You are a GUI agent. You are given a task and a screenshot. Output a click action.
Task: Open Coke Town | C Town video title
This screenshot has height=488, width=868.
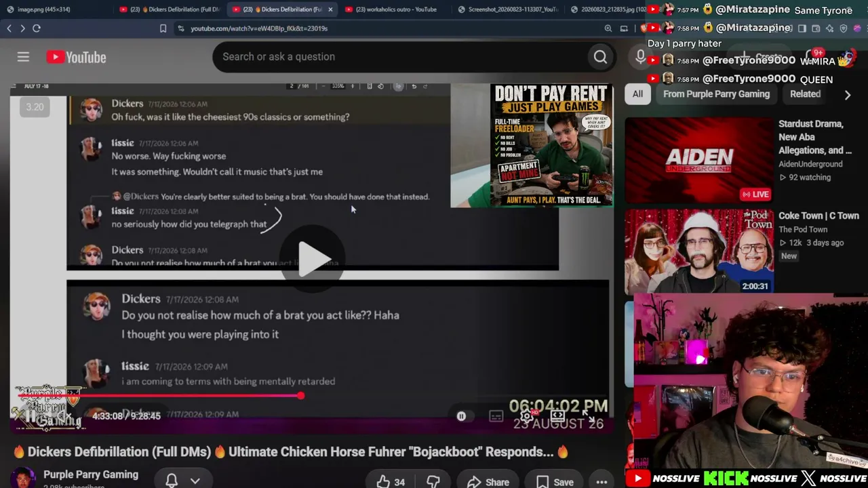pyautogui.click(x=818, y=216)
